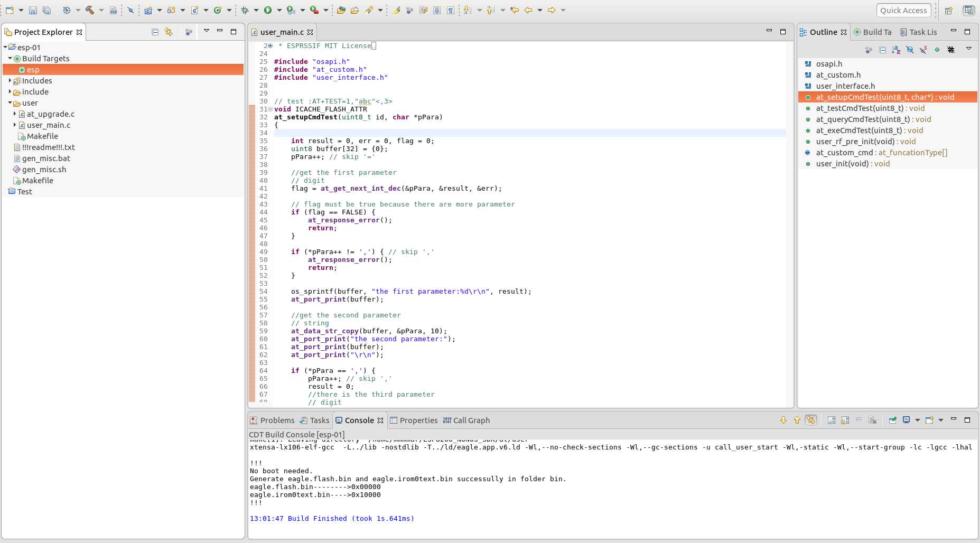
Task: Select the user_main.c editor tab
Action: [x=282, y=32]
